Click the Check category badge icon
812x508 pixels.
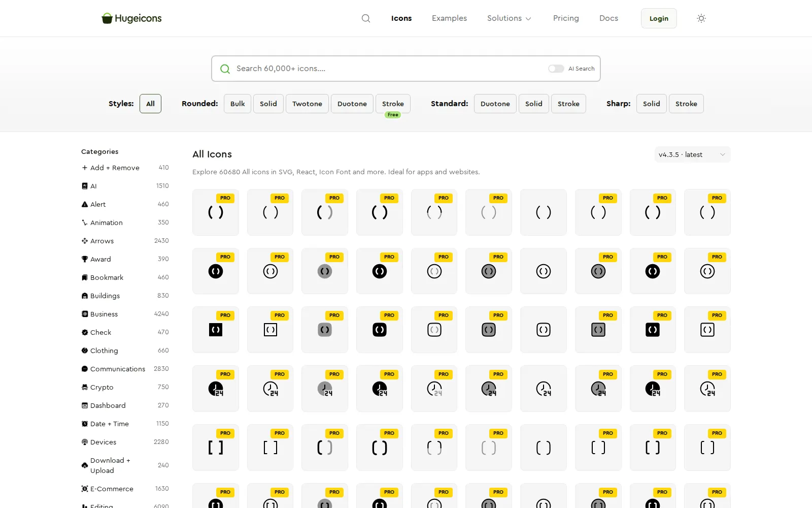point(85,332)
